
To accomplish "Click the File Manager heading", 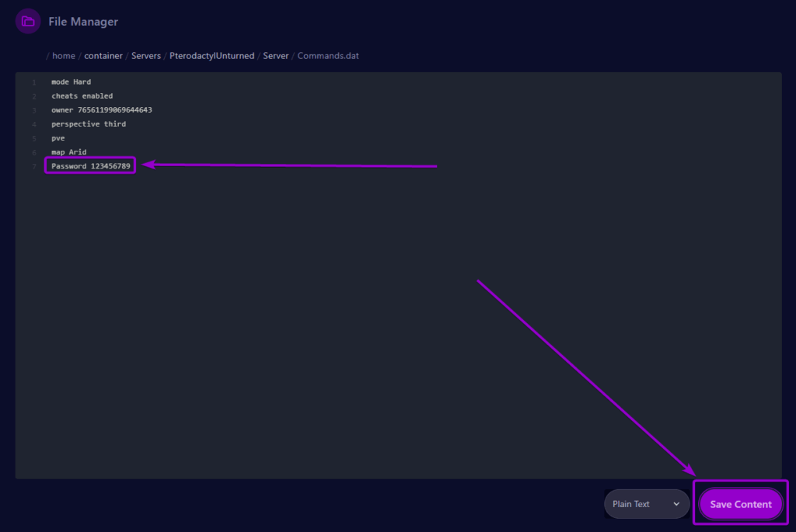I will point(83,21).
